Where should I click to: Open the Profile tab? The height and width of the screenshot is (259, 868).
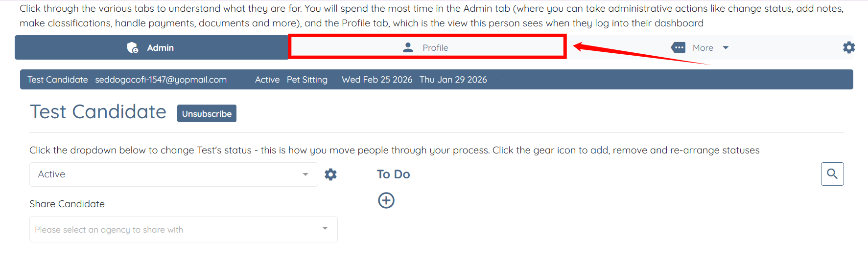435,48
